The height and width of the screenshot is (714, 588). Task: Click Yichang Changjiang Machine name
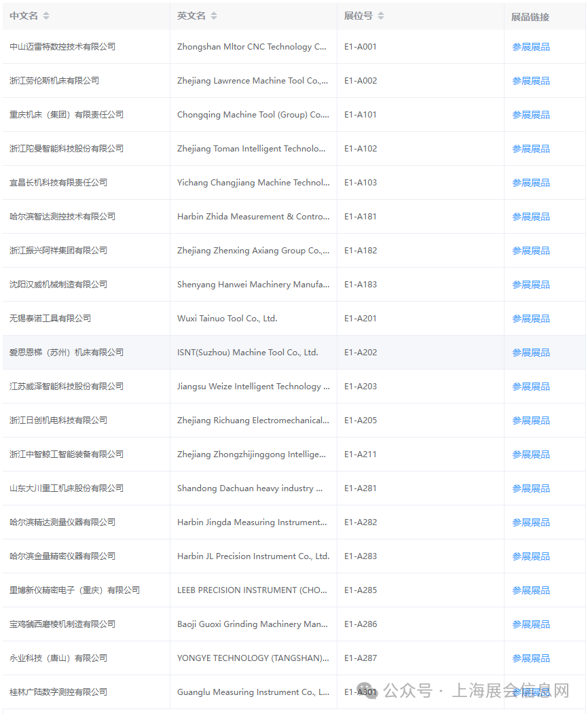click(253, 182)
